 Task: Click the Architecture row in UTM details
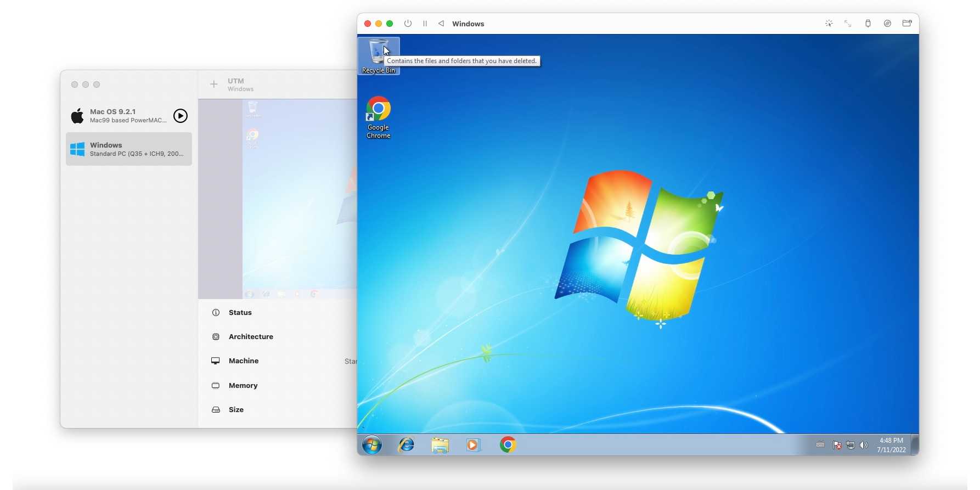[x=278, y=336]
